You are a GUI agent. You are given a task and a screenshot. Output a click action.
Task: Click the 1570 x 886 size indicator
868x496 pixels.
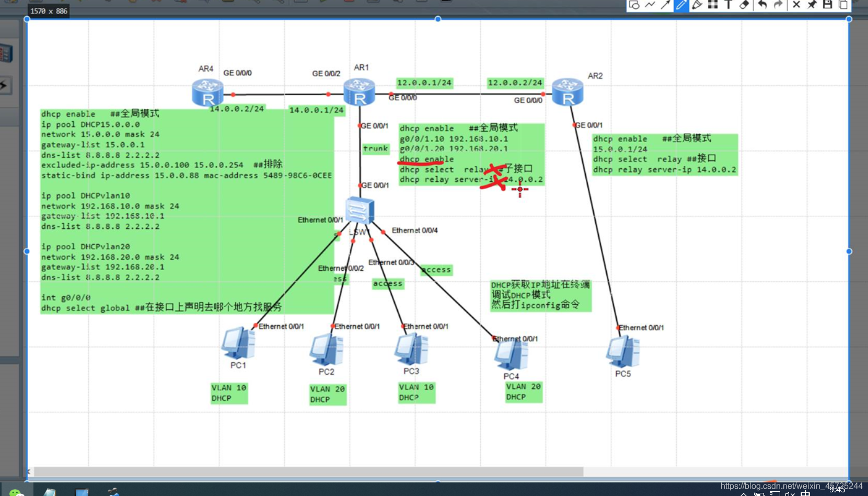49,11
